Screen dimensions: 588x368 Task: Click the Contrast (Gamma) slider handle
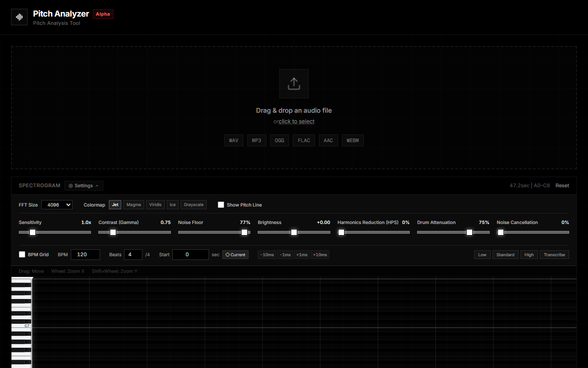click(113, 232)
